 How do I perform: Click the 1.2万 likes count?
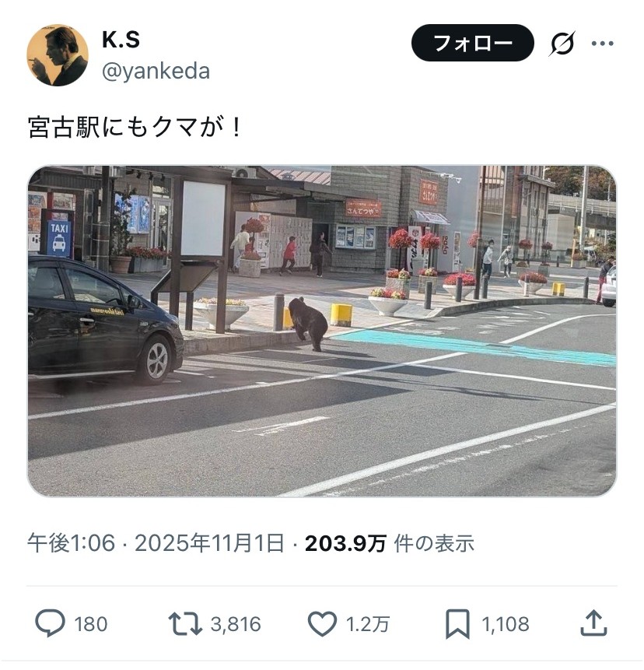[x=368, y=624]
